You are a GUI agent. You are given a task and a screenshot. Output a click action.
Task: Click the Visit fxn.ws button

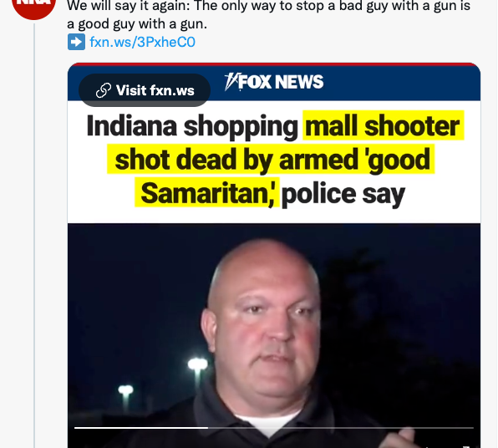[x=145, y=90]
